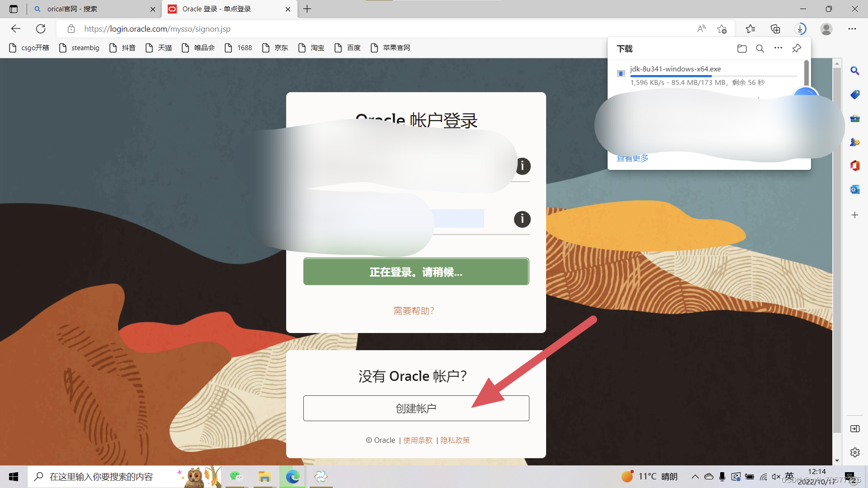Click the page vertical scrollbar
Screen dimensions: 868x488
click(837, 251)
